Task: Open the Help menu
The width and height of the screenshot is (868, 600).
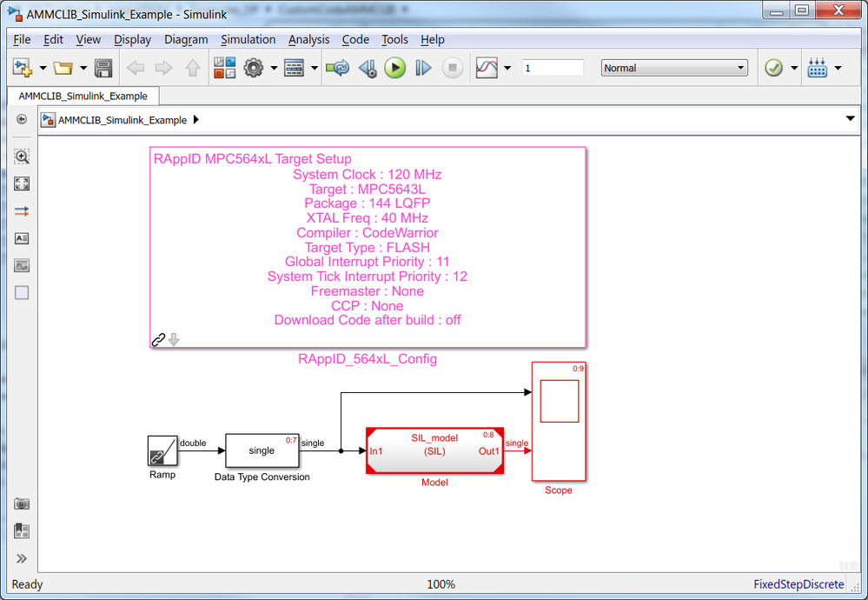Action: click(x=433, y=39)
